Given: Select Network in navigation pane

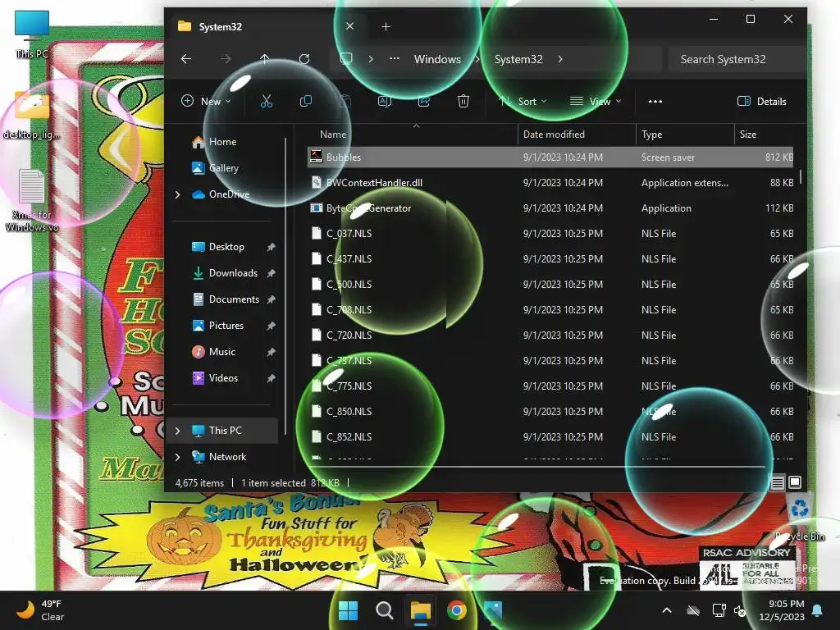Looking at the screenshot, I should coord(228,457).
